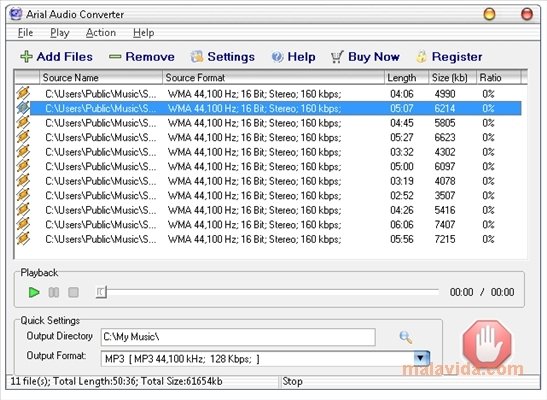
Task: Click the stop playback square button
Action: (x=73, y=292)
